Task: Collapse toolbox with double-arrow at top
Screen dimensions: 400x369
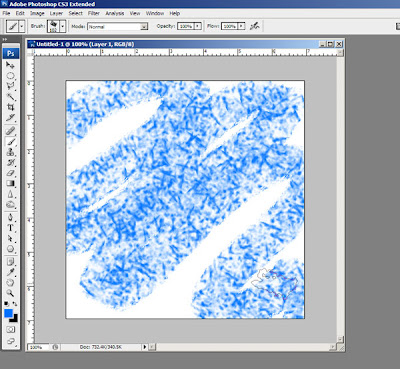Action: point(5,39)
